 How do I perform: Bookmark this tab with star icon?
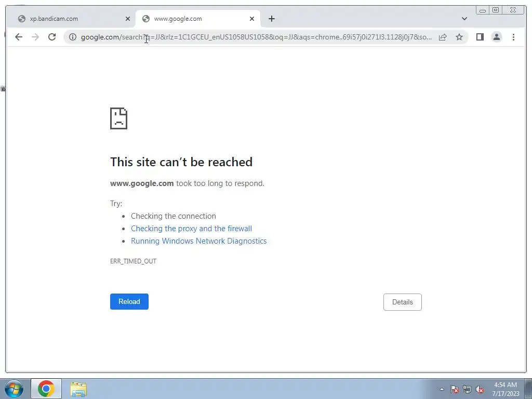[x=459, y=37]
